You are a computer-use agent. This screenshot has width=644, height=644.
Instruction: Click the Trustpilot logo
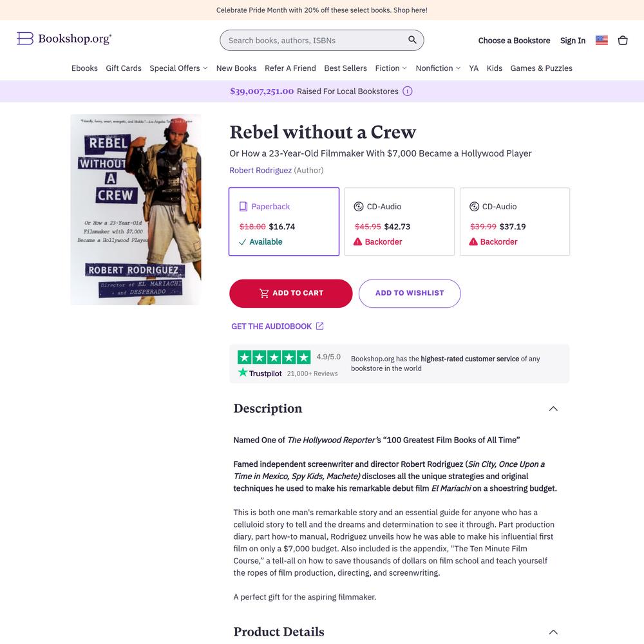[x=260, y=373]
